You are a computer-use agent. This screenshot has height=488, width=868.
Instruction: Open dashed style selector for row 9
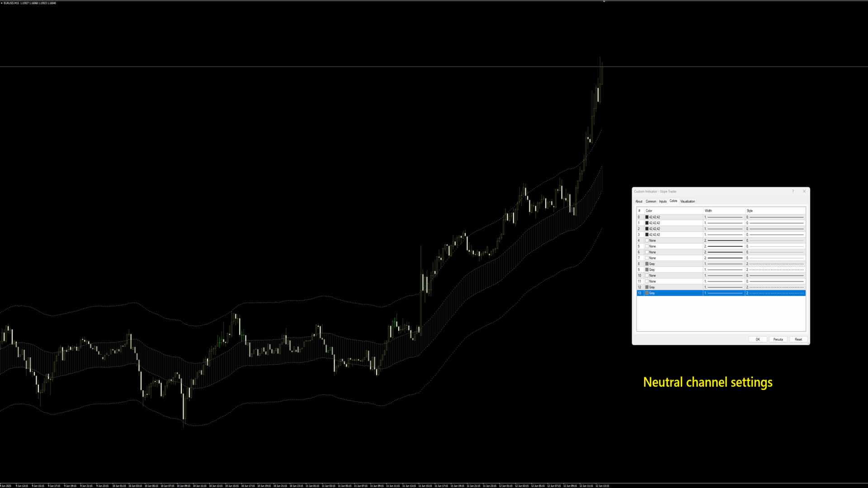(x=775, y=270)
